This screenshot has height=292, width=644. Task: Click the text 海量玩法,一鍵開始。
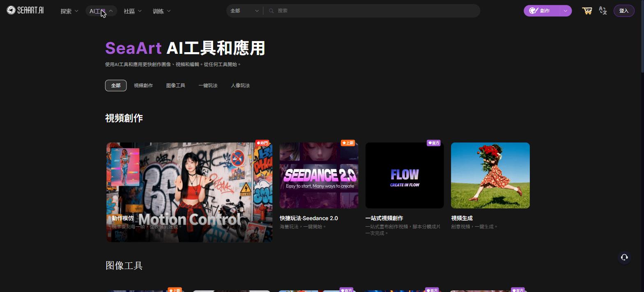[x=303, y=227]
